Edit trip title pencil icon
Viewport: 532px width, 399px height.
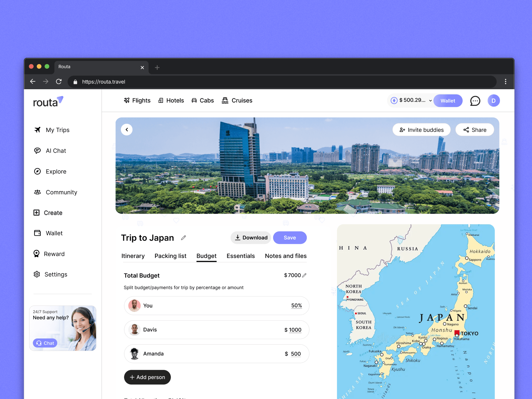[x=183, y=238]
